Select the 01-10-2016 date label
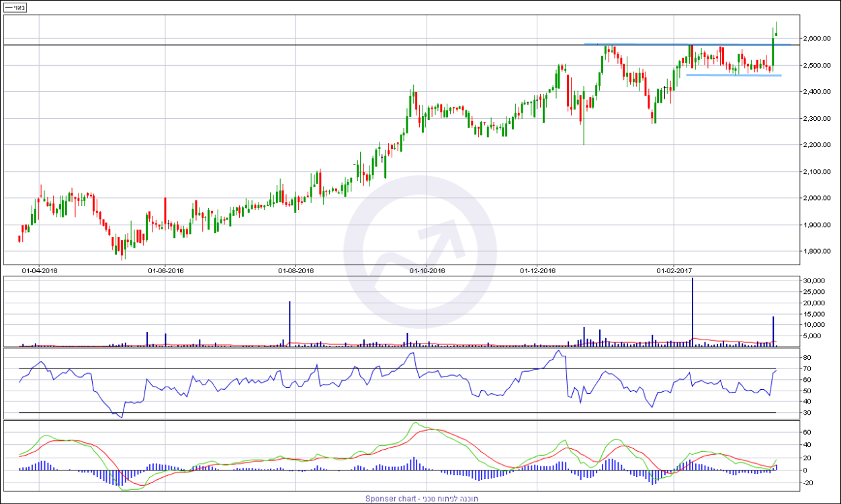Image resolution: width=841 pixels, height=504 pixels. (427, 270)
